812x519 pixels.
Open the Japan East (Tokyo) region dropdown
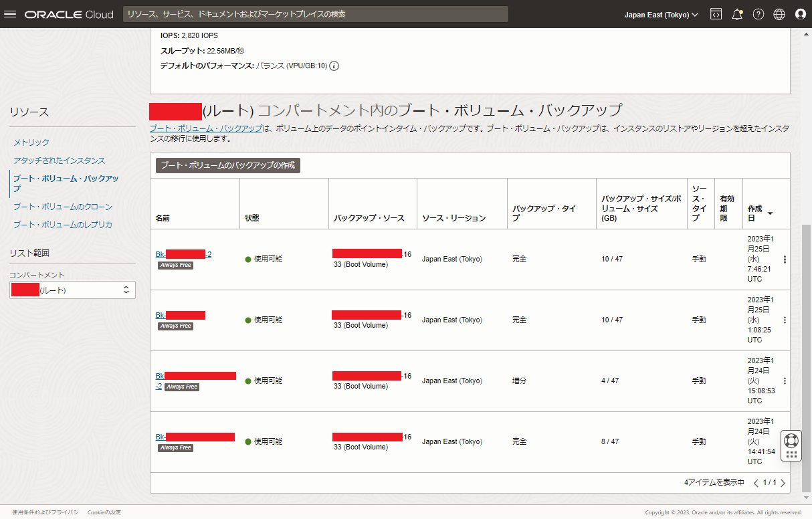661,14
